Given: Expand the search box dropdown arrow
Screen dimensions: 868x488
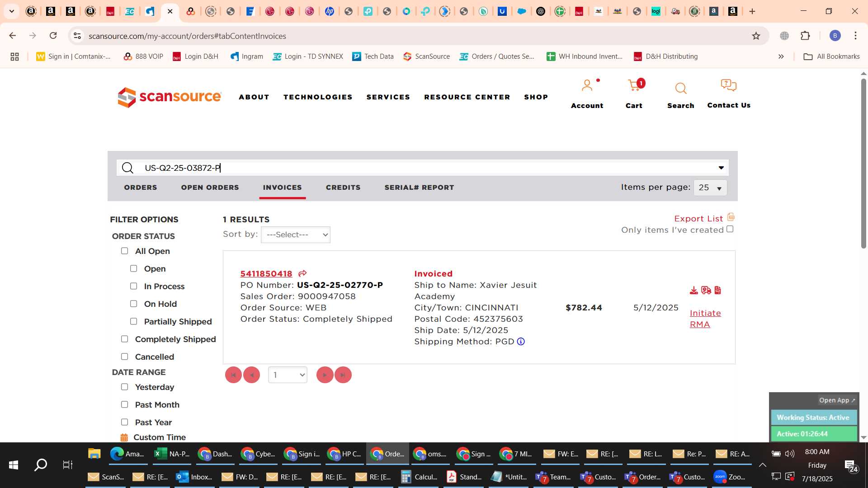Looking at the screenshot, I should (721, 168).
